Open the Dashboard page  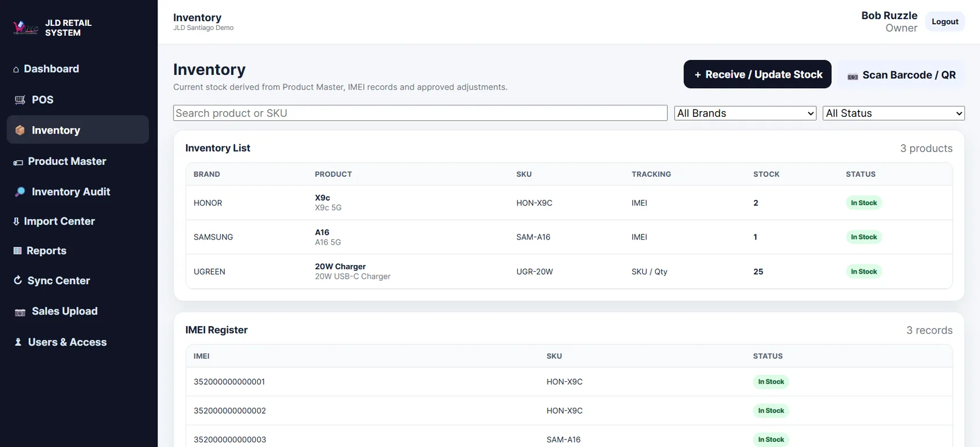tap(78, 69)
